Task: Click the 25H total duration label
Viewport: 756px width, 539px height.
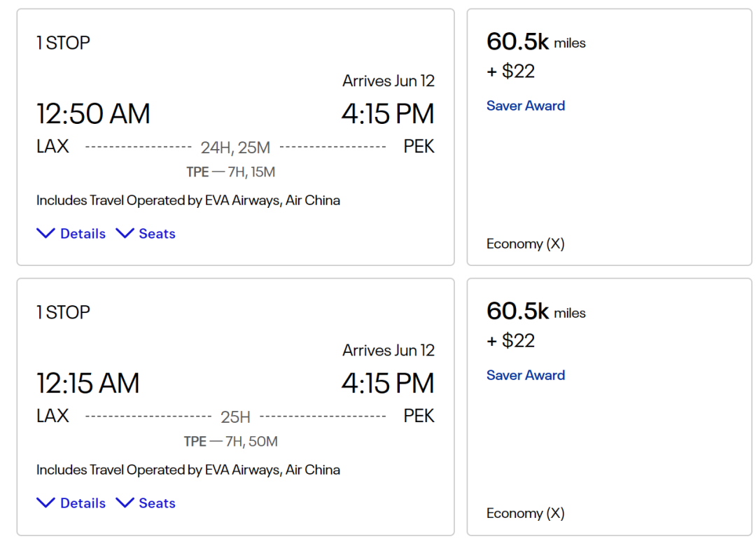Action: pyautogui.click(x=235, y=417)
